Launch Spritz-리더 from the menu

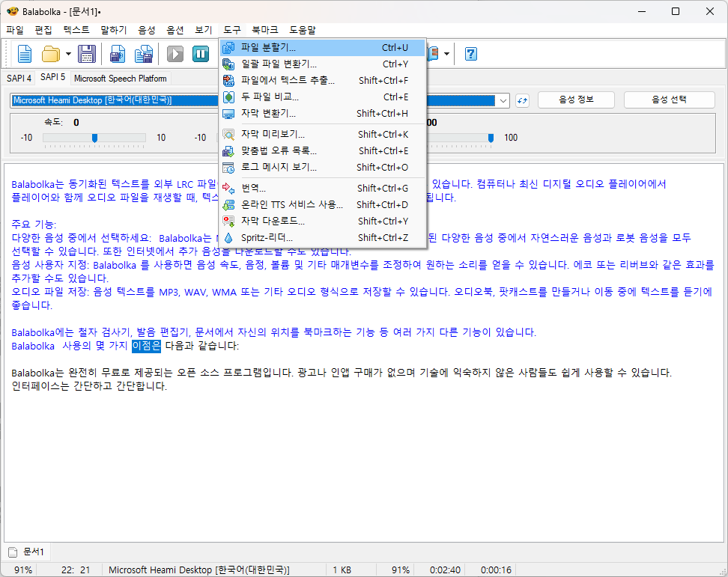tap(322, 237)
